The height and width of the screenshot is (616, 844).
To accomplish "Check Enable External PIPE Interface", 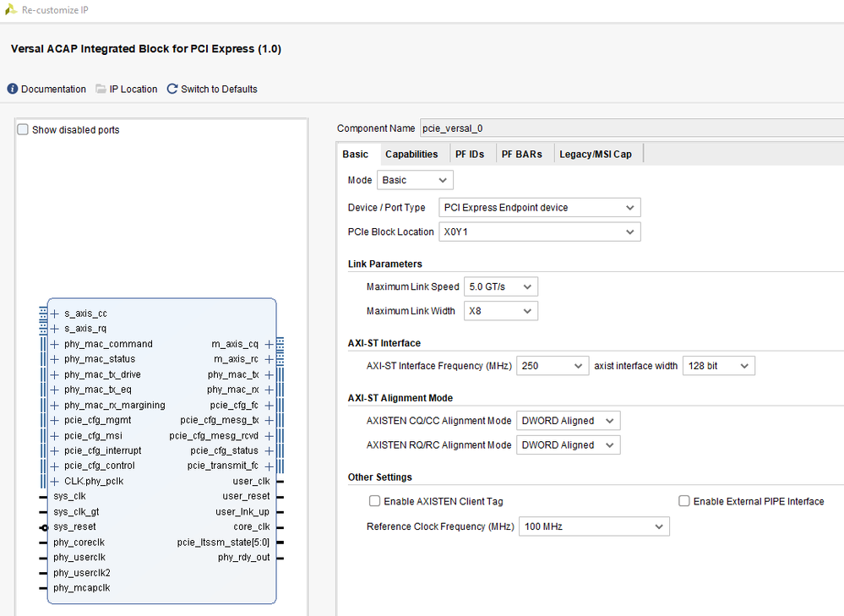I will [x=684, y=501].
